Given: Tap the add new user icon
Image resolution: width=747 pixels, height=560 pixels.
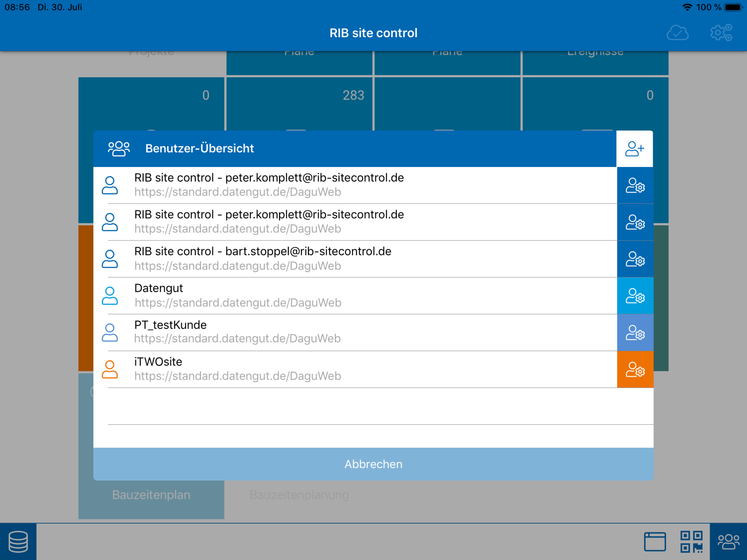Looking at the screenshot, I should [x=634, y=148].
